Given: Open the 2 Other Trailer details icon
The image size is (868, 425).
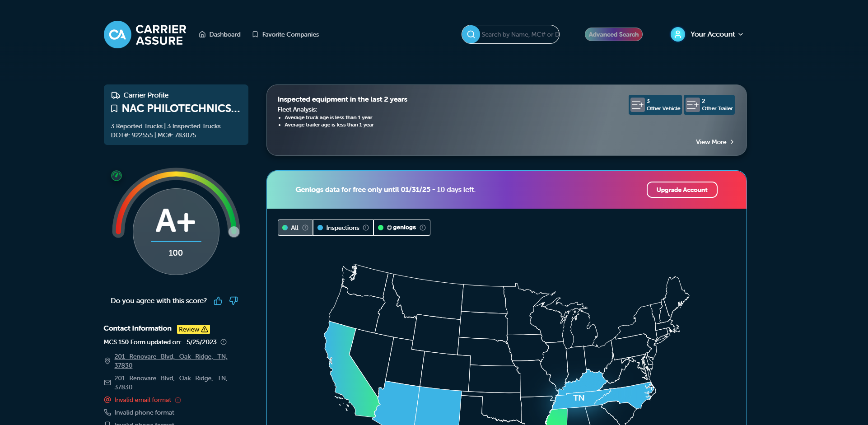Looking at the screenshot, I should pos(692,104).
